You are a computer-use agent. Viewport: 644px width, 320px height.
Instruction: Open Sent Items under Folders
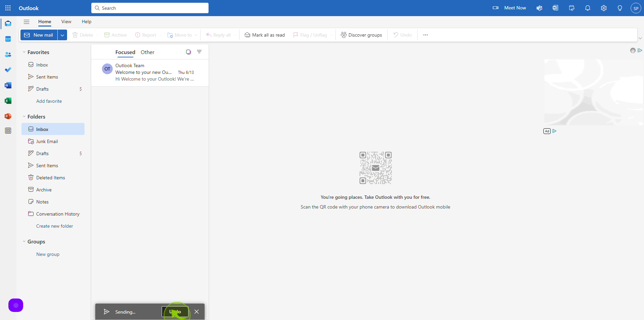coord(53,166)
